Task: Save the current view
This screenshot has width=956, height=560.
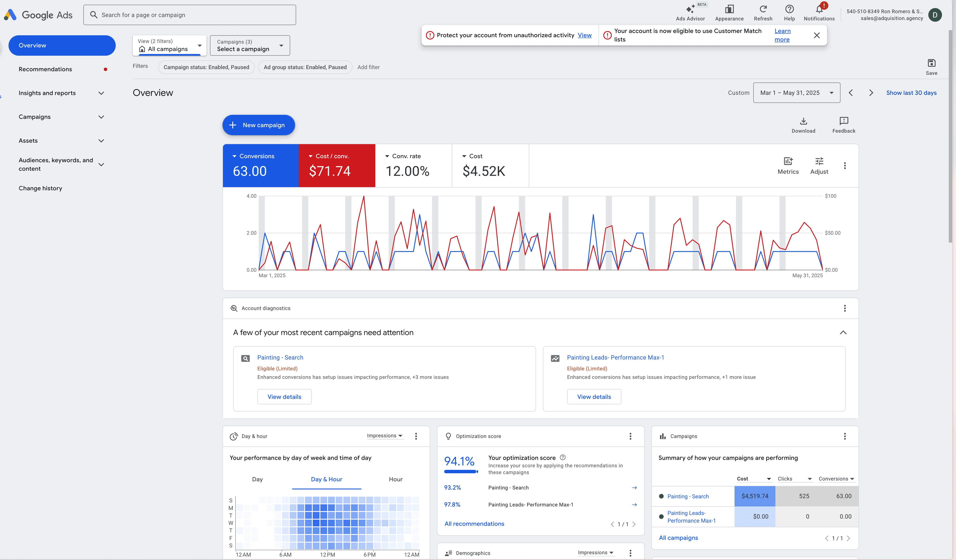Action: coord(931,63)
